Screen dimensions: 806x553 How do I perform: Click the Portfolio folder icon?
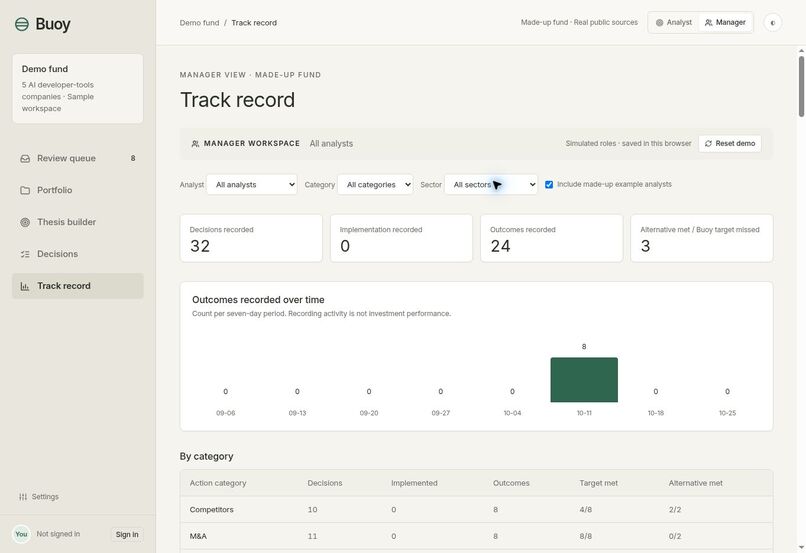pyautogui.click(x=25, y=190)
